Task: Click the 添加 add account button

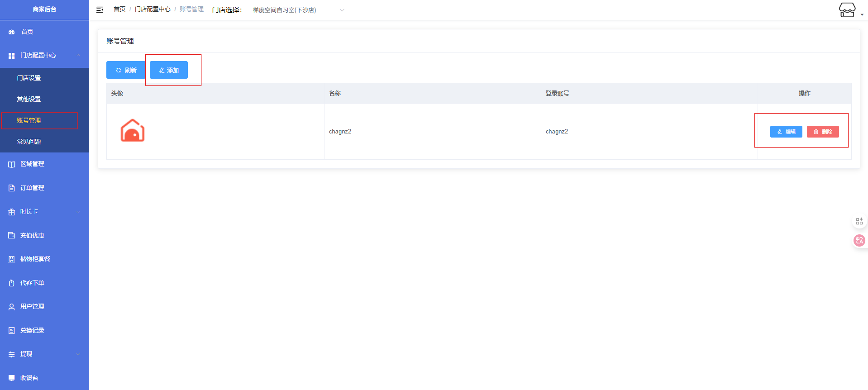Action: click(169, 70)
